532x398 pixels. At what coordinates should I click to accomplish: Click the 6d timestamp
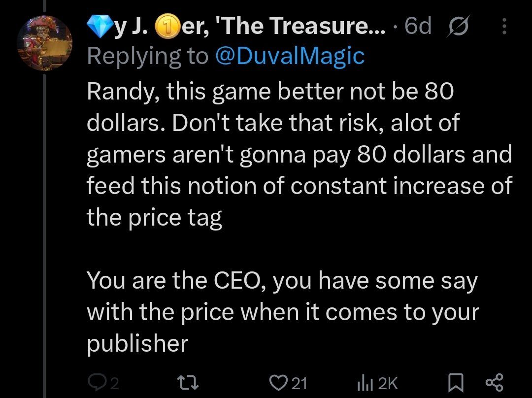[x=418, y=26]
